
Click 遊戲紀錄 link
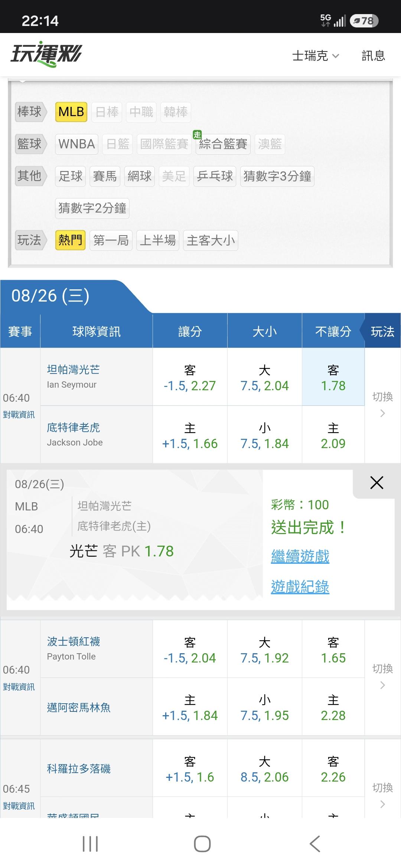[300, 587]
